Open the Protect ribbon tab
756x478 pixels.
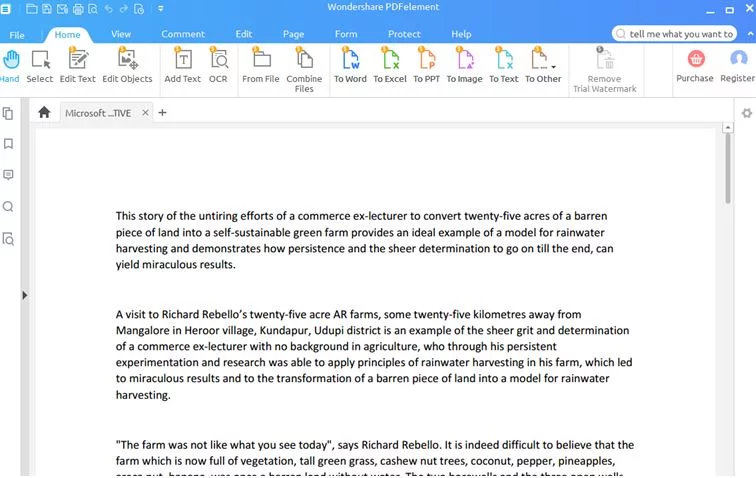tap(404, 34)
